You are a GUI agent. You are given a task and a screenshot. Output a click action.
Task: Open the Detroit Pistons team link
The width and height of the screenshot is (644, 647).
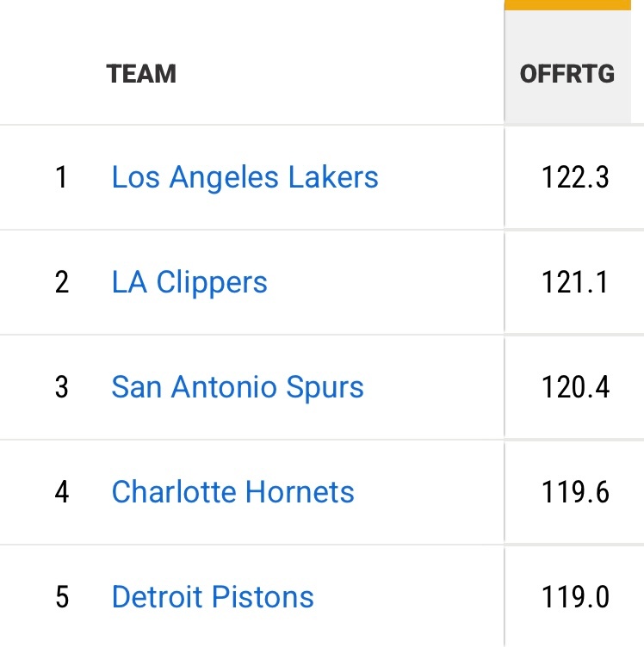coord(213,597)
